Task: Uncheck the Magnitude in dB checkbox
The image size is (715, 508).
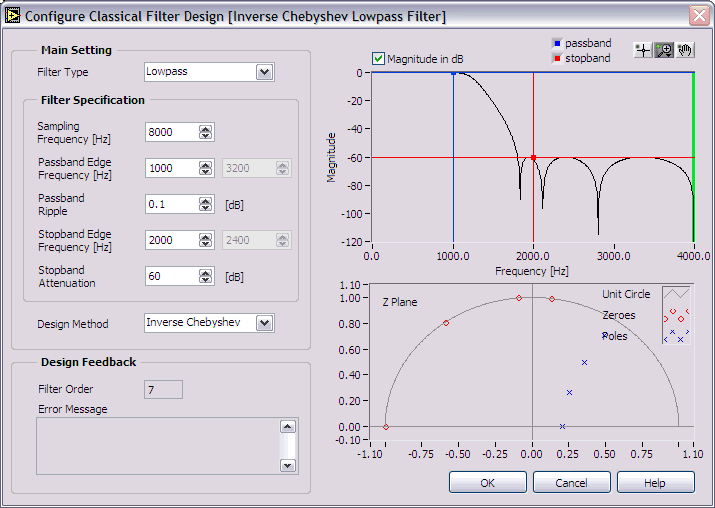Action: tap(378, 59)
